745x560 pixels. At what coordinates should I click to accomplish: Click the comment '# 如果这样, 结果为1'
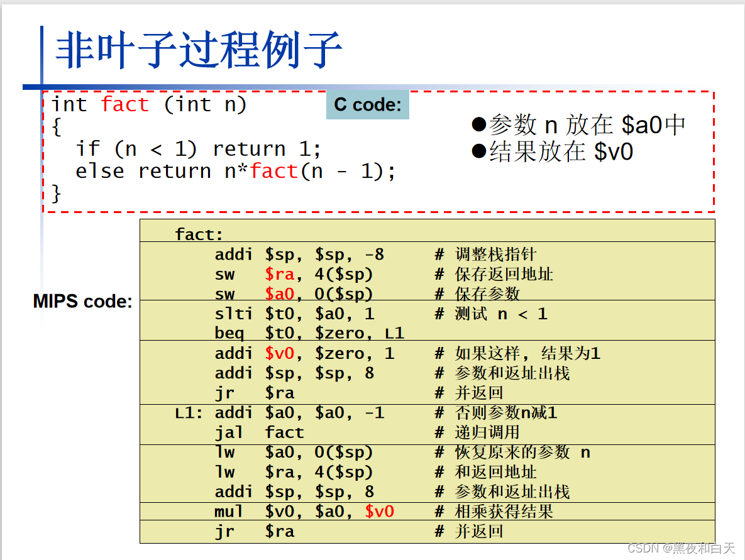[x=517, y=353]
